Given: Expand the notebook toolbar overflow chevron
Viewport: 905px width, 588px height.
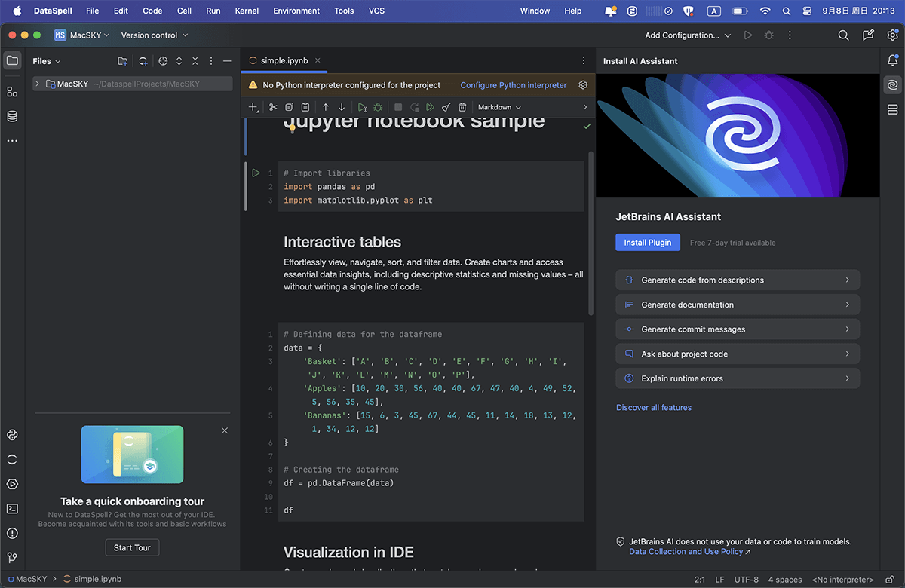Looking at the screenshot, I should (x=585, y=107).
